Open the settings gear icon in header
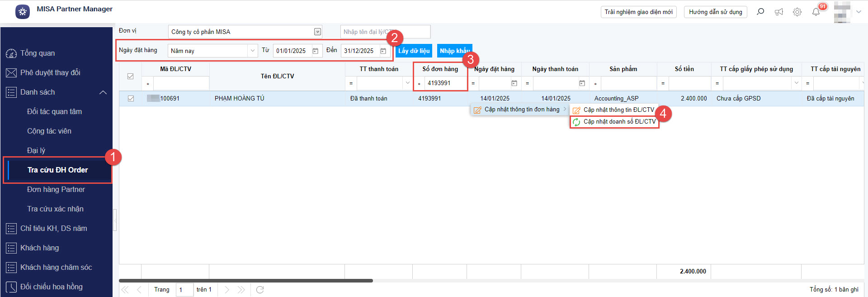The image size is (868, 297). coord(797,12)
